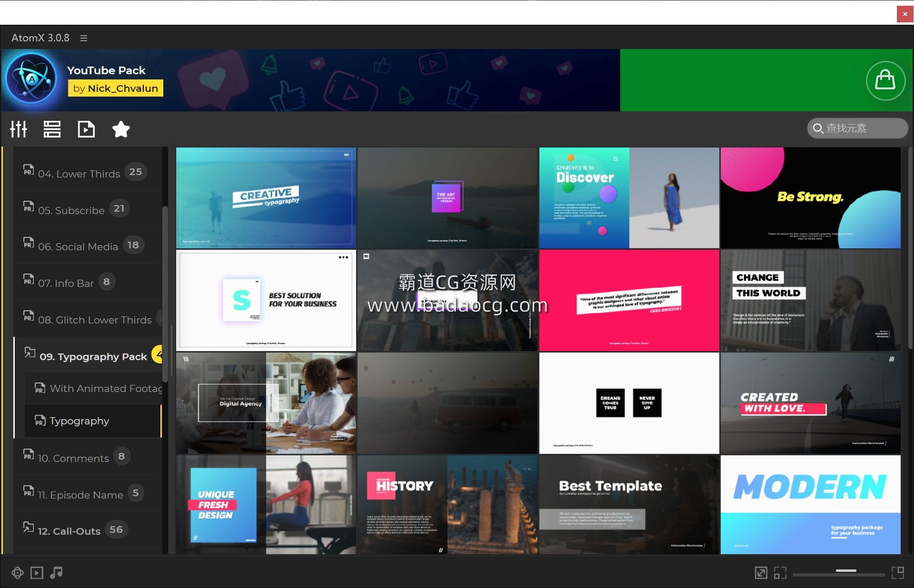Screen dimensions: 914x588
Task: Select the 10. Comments category
Action: click(x=88, y=457)
